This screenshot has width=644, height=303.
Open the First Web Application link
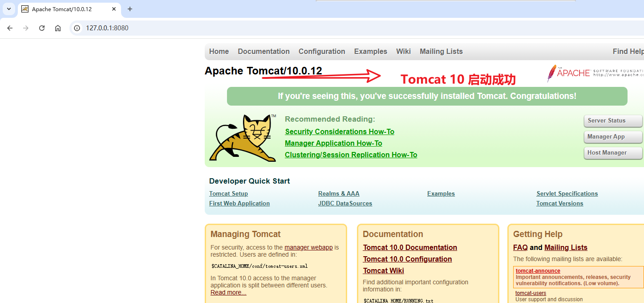tap(239, 203)
